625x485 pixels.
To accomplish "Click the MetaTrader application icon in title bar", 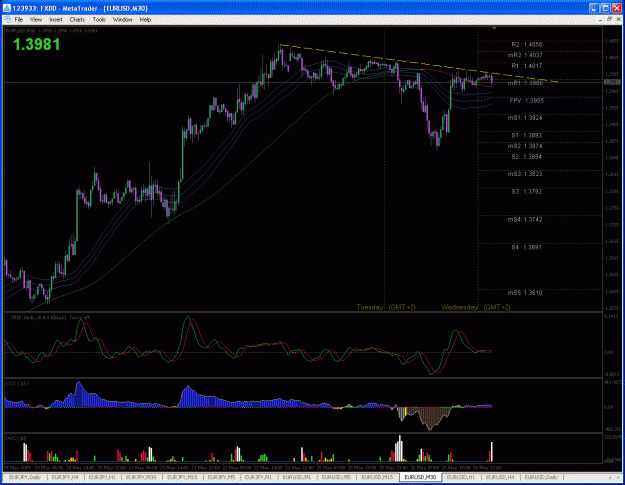I will [x=7, y=8].
